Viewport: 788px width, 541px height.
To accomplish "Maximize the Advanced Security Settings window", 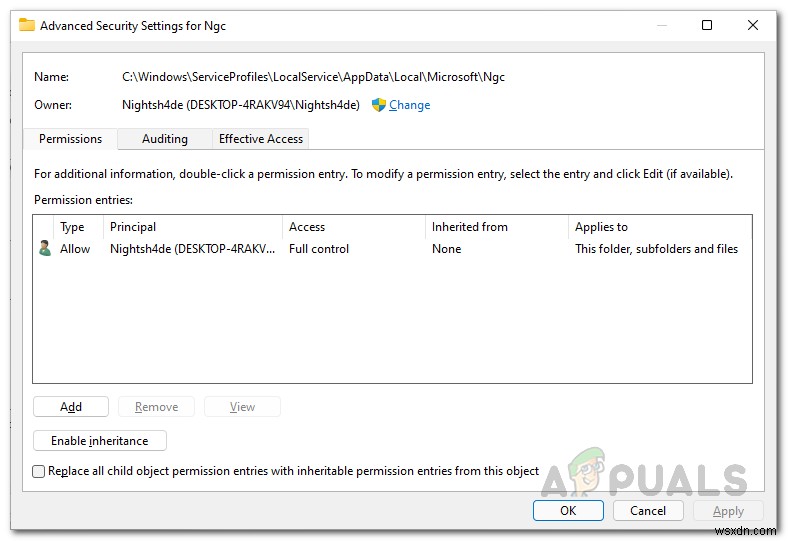I will point(707,25).
